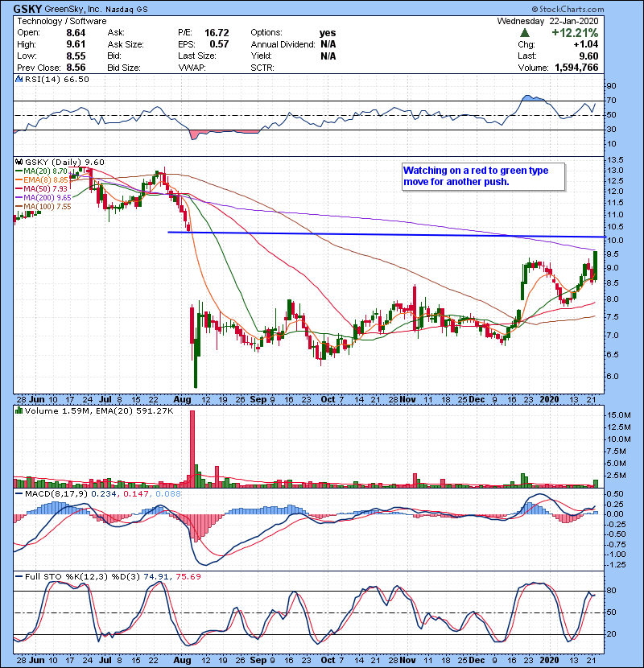Screen dimensions: 644x668
Task: Select the Last price 9.60 in header
Action: 588,56
